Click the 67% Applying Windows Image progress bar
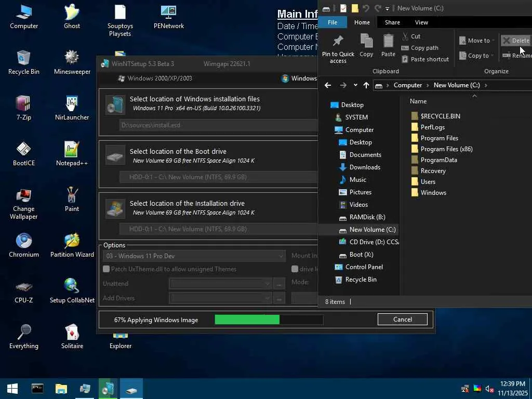This screenshot has width=532, height=399. click(x=269, y=320)
